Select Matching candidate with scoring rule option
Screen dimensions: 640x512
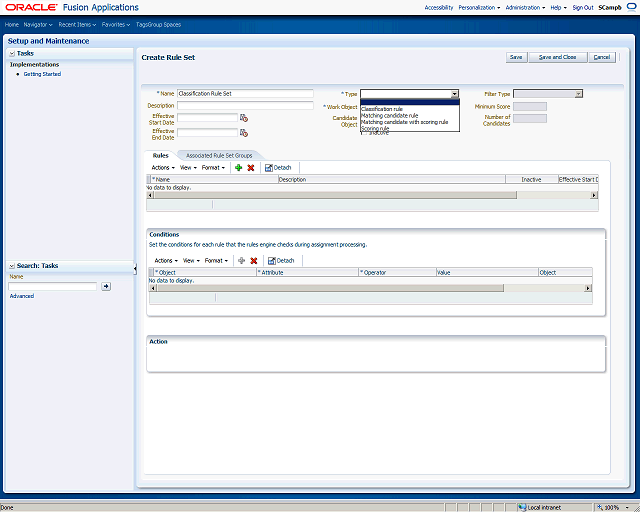point(410,122)
